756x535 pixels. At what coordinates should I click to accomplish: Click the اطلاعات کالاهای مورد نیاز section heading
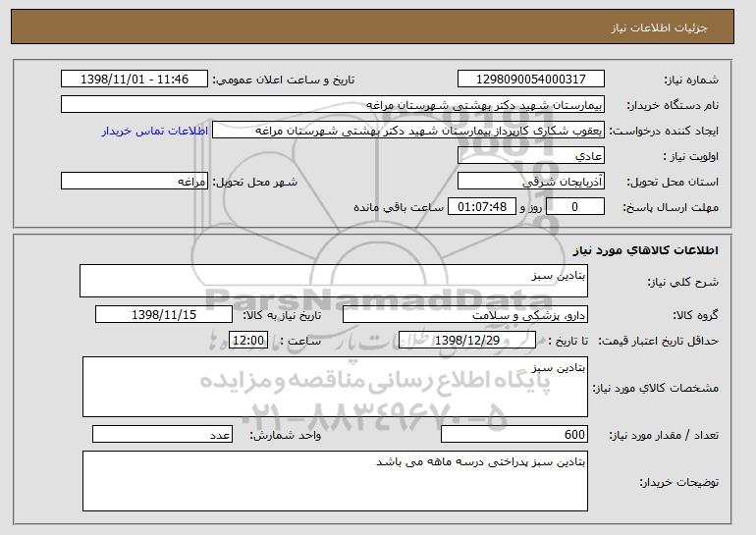point(646,249)
